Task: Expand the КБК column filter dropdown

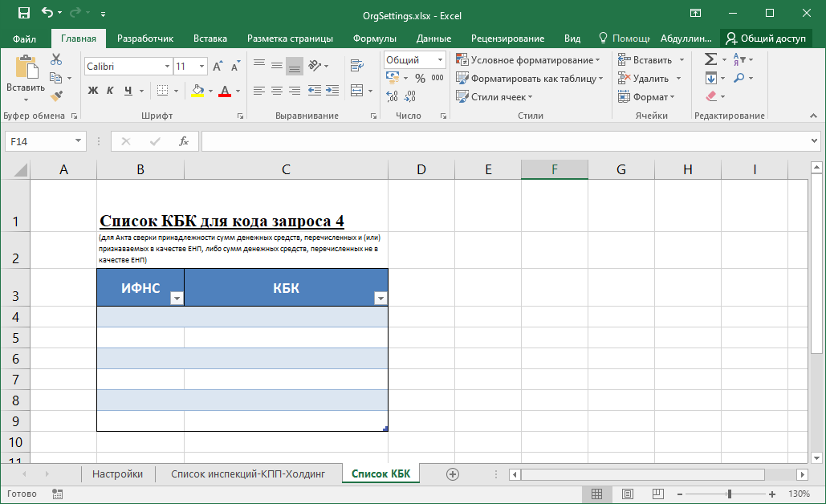Action: pos(380,299)
